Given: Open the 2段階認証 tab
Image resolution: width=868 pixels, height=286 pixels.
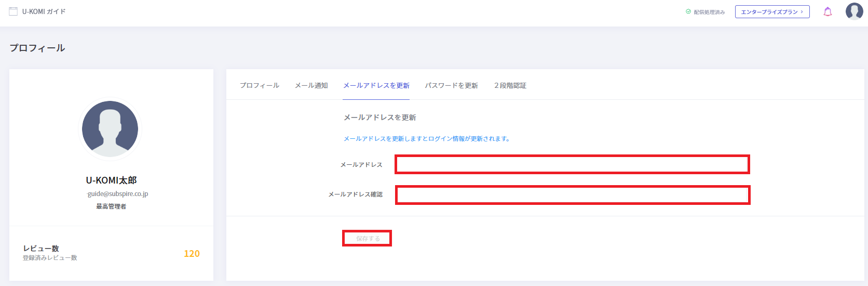Looking at the screenshot, I should (510, 85).
